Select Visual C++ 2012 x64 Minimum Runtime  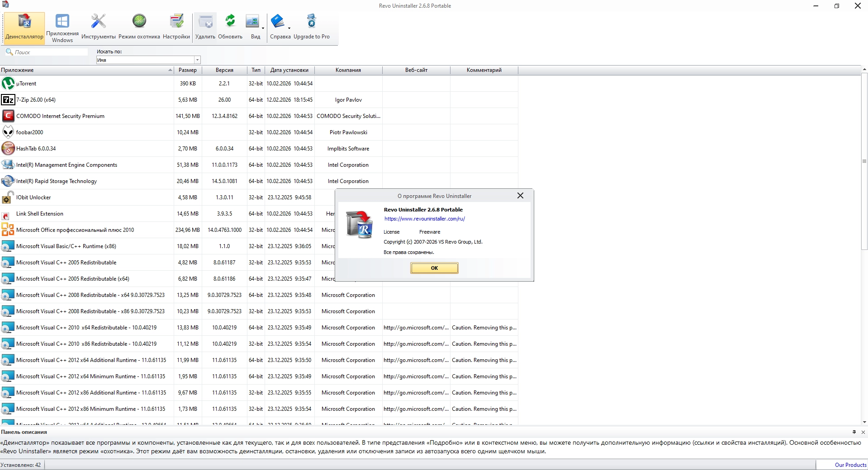tap(259, 376)
